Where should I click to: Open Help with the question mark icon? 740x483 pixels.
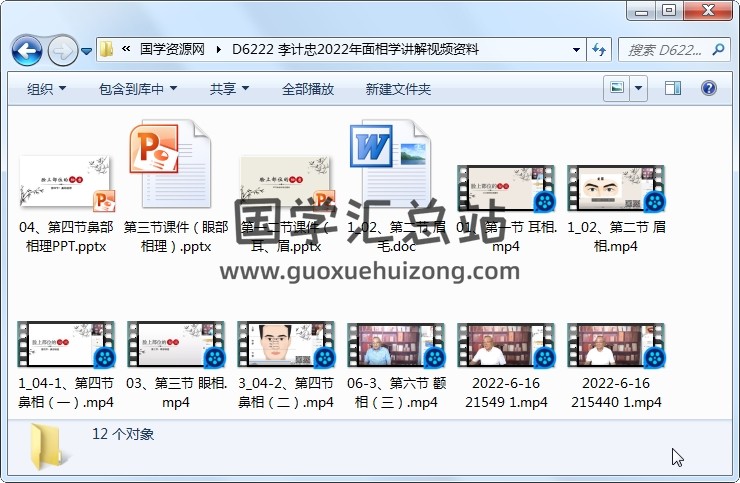709,88
